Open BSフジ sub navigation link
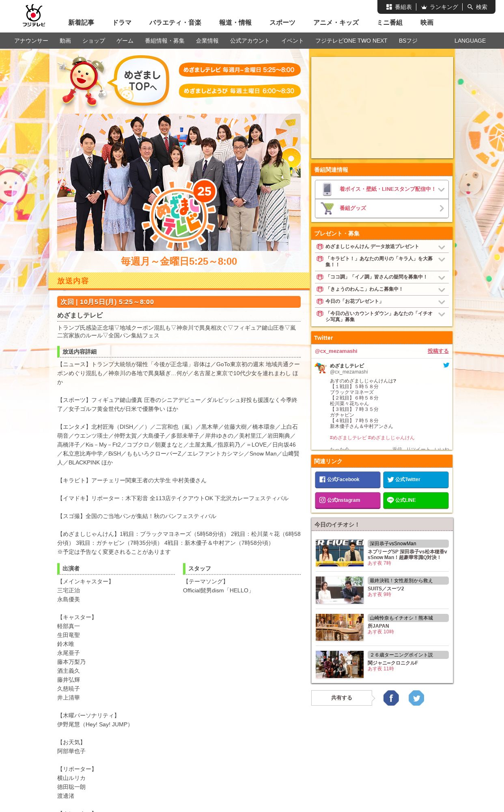The height and width of the screenshot is (812, 504). 408,41
